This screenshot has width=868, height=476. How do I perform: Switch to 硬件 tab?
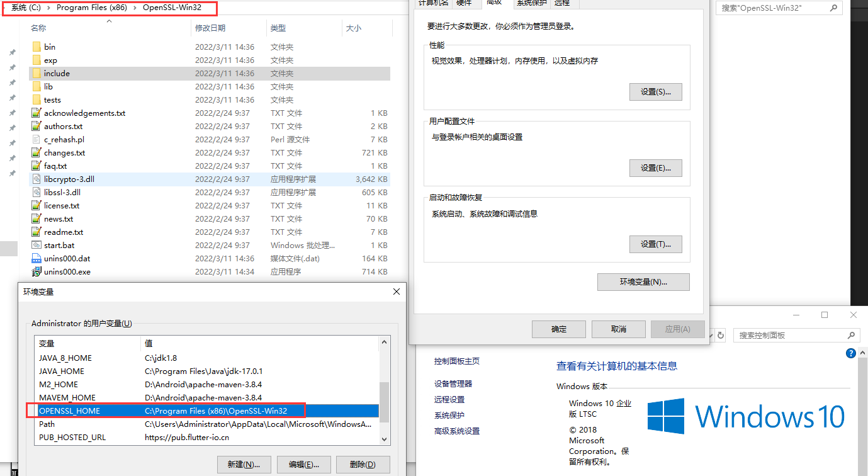coord(464,3)
